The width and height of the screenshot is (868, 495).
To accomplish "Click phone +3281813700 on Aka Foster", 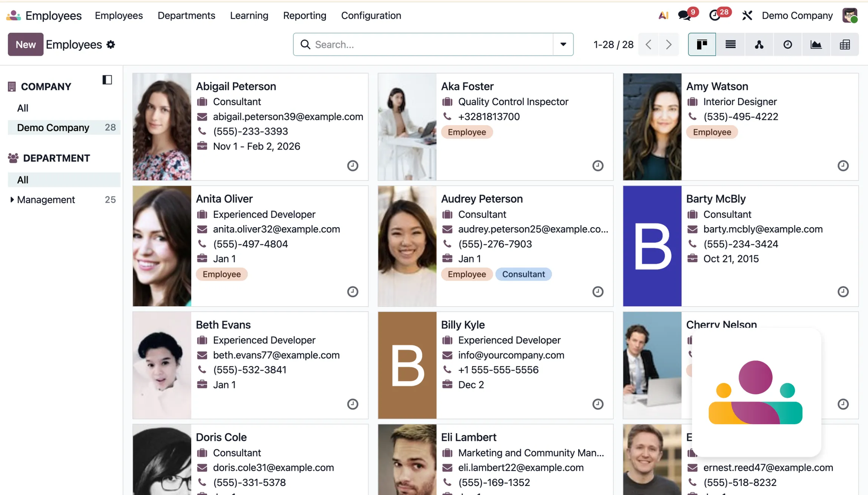I will [x=489, y=117].
